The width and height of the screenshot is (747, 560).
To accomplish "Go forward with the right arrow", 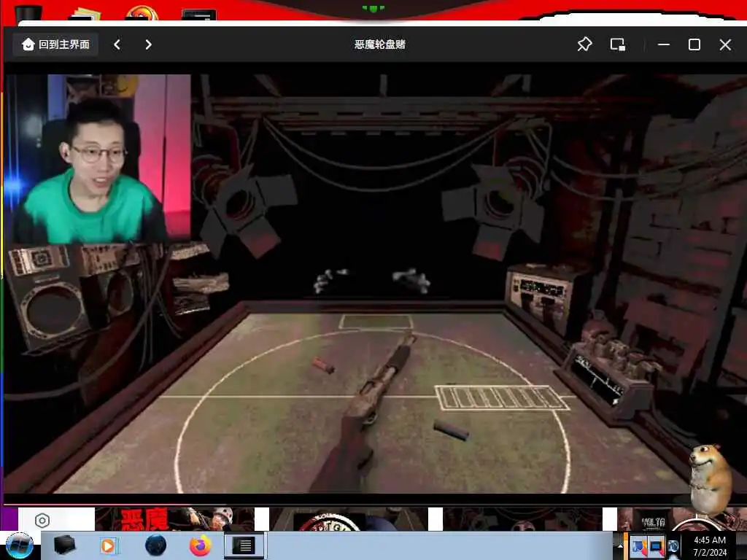I will (148, 44).
